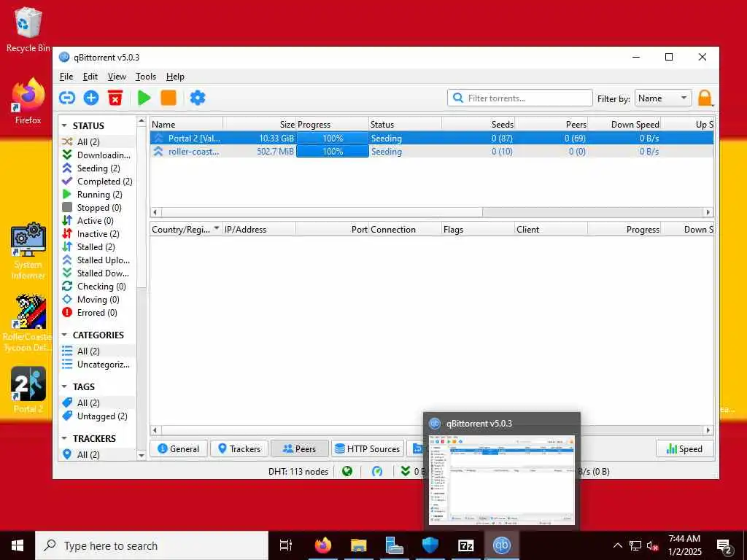Click the orange lock icon in toolbar
The image size is (747, 560).
pos(705,98)
